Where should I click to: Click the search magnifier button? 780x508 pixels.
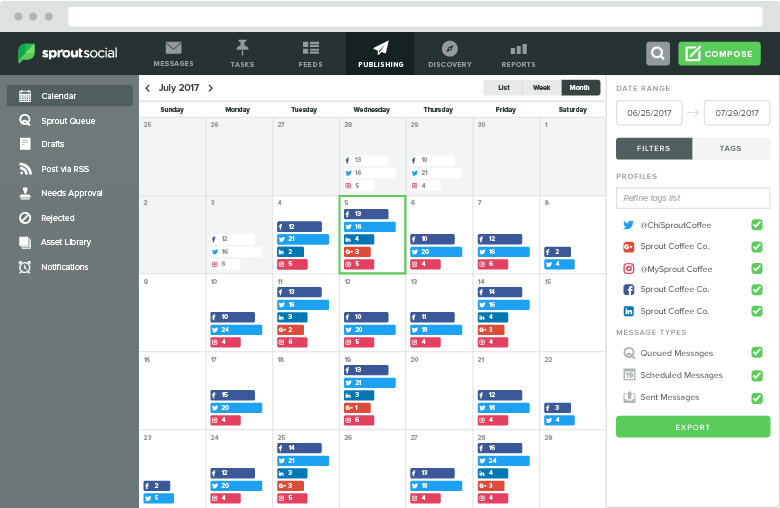click(x=658, y=53)
